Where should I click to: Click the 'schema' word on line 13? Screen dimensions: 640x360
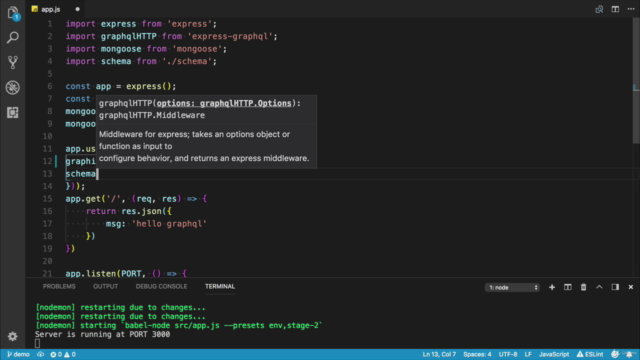tap(80, 174)
